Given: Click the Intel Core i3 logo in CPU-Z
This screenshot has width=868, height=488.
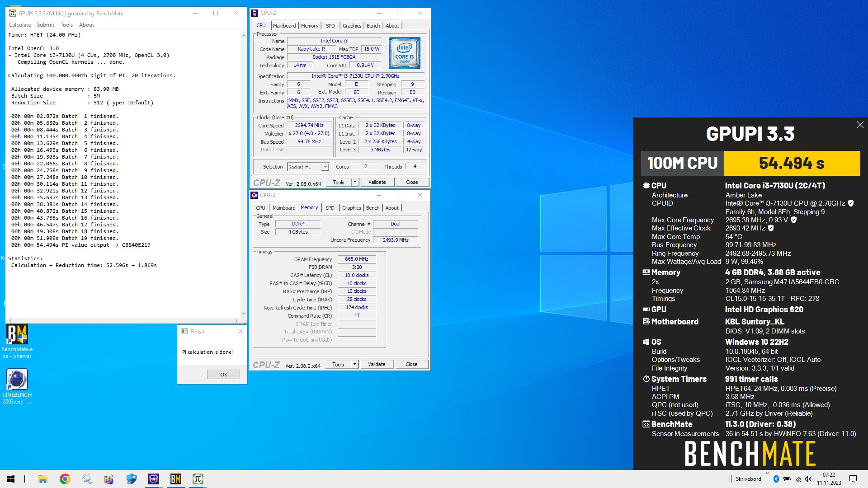Looking at the screenshot, I should coord(405,53).
